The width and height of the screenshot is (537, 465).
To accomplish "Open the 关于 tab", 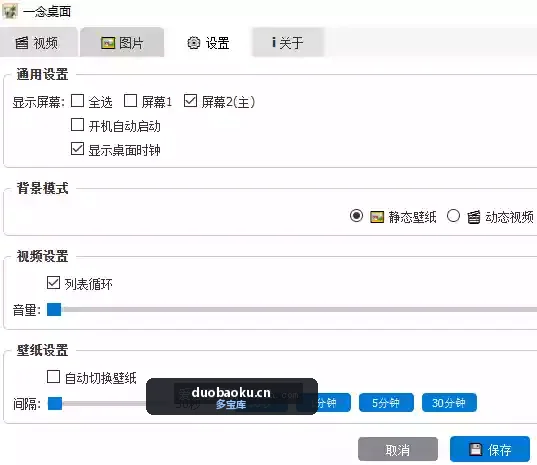I will coord(288,42).
